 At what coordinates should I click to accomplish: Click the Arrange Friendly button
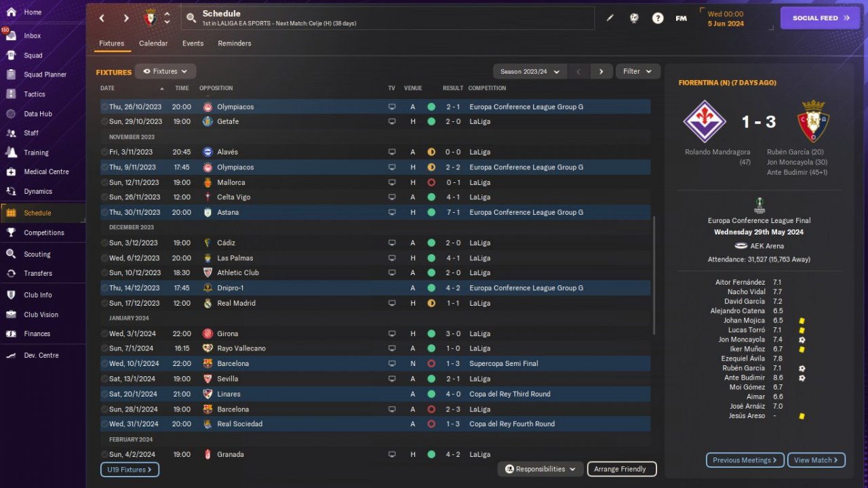[621, 469]
